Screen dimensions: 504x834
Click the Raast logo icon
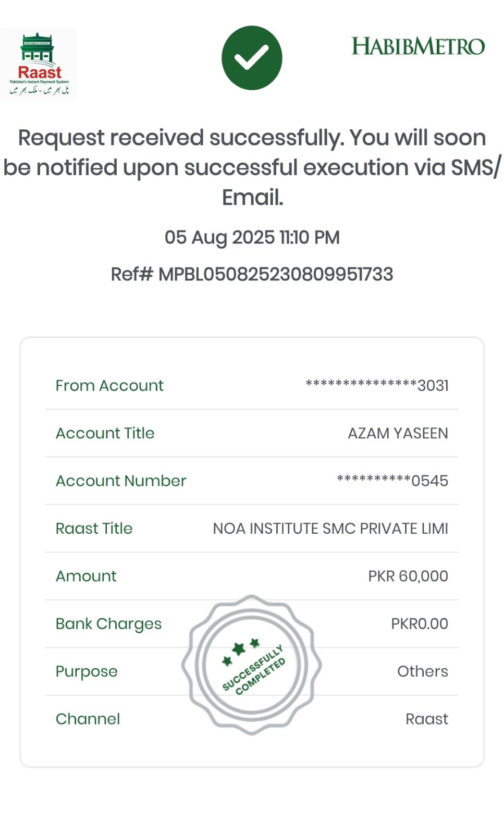click(39, 64)
